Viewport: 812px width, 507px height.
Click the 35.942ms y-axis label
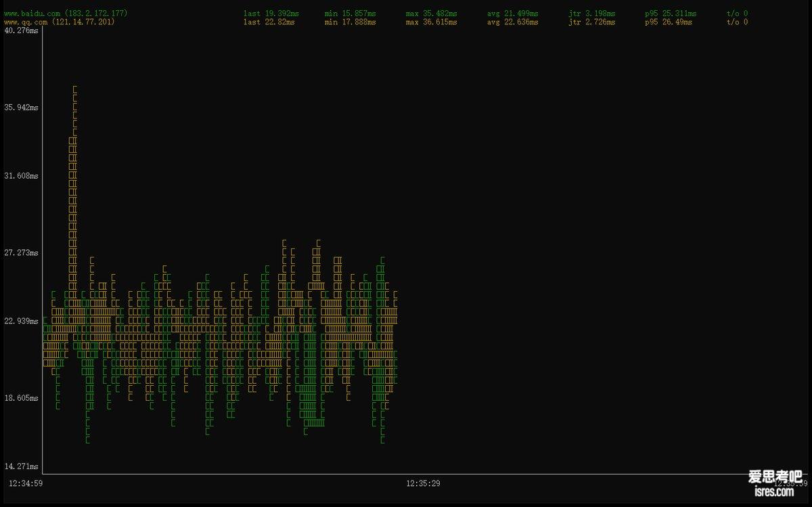pos(22,108)
